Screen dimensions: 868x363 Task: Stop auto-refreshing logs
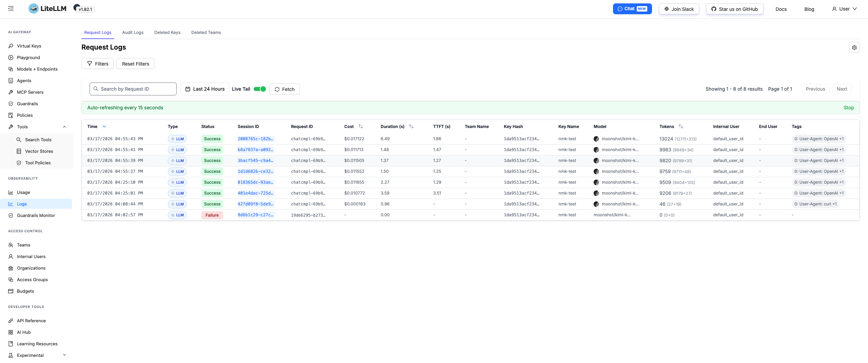848,108
